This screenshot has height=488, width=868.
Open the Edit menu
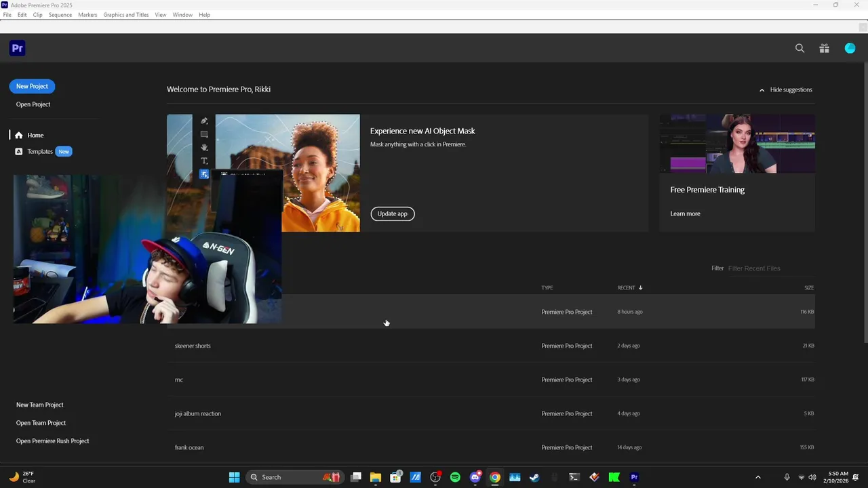pos(22,14)
